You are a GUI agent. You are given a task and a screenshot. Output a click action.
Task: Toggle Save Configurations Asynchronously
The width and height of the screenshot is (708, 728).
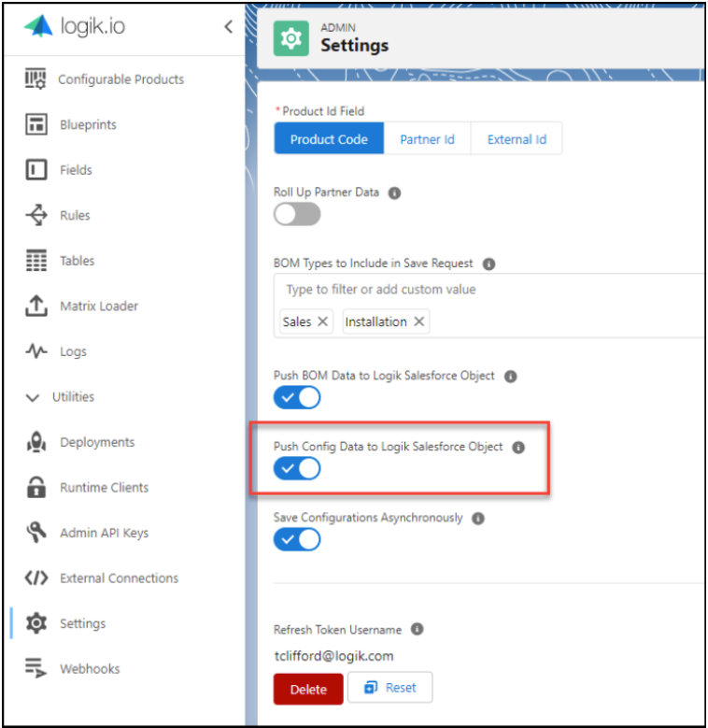click(x=297, y=539)
